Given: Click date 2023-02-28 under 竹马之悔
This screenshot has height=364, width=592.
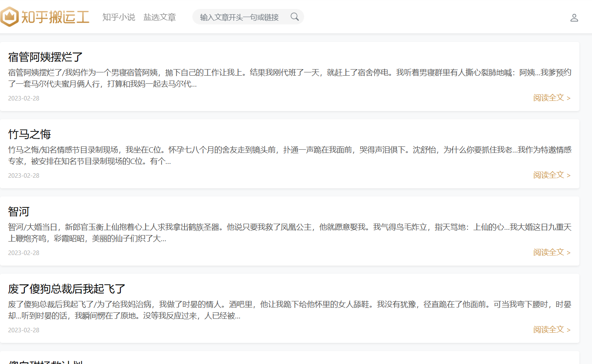Looking at the screenshot, I should (24, 175).
